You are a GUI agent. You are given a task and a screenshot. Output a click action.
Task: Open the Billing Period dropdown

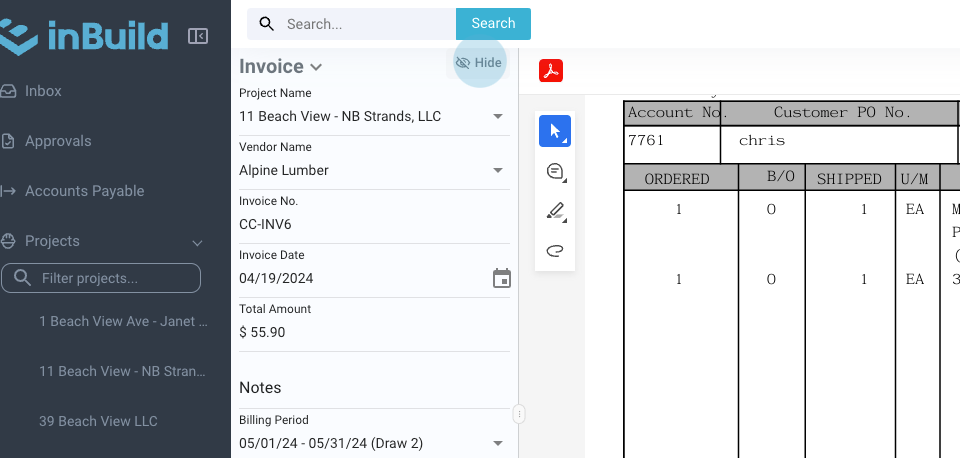point(498,443)
